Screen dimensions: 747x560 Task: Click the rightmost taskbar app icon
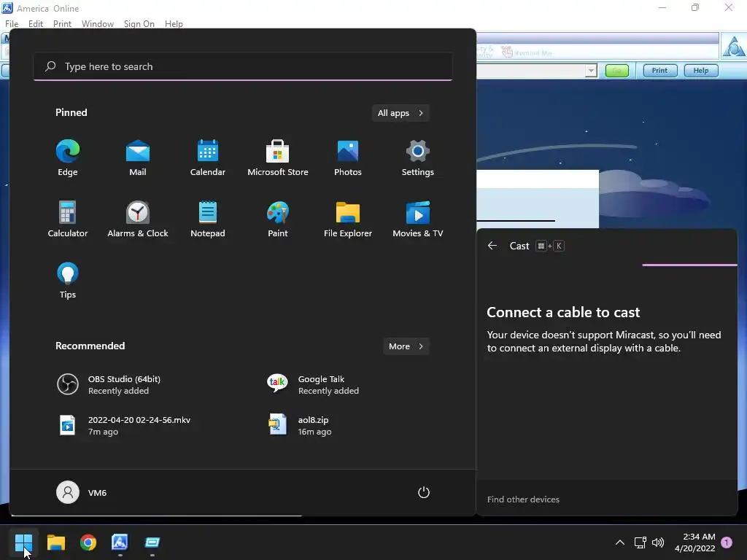pos(152,542)
